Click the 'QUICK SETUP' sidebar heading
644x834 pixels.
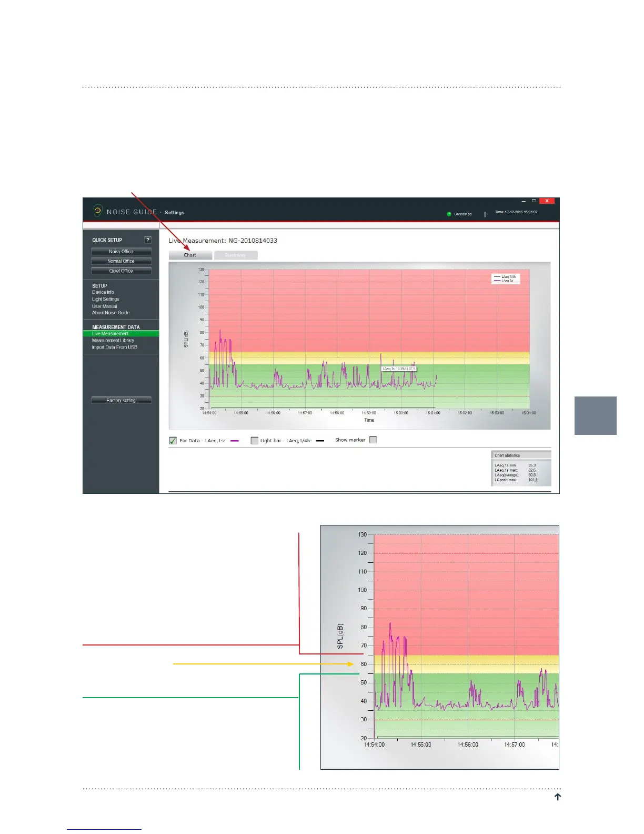(x=107, y=240)
